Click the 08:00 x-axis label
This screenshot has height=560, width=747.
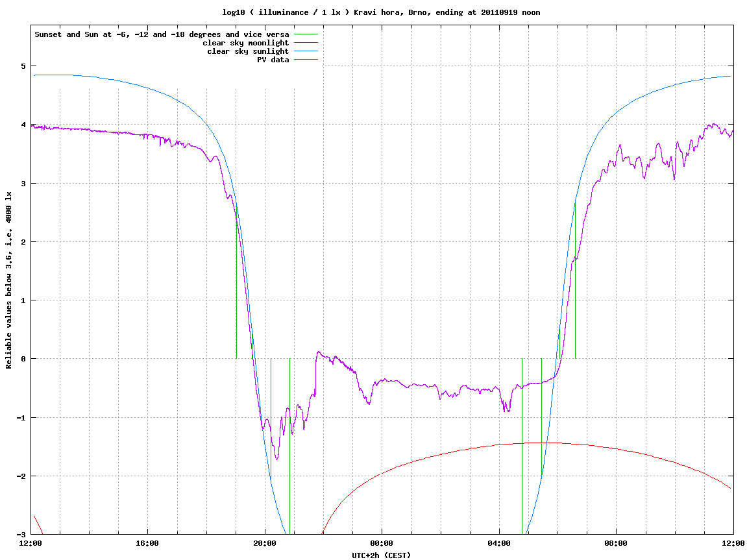tap(617, 543)
